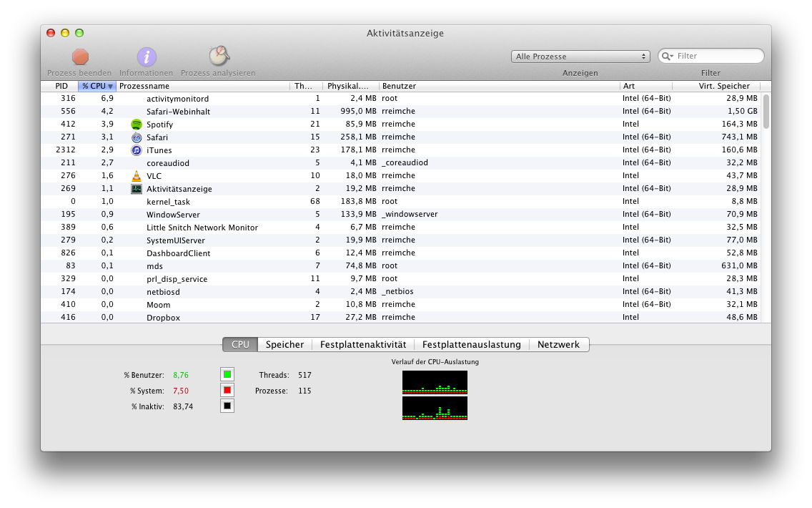Open the Alle Prozesse dropdown
Image resolution: width=812 pixels, height=508 pixels.
pos(580,57)
